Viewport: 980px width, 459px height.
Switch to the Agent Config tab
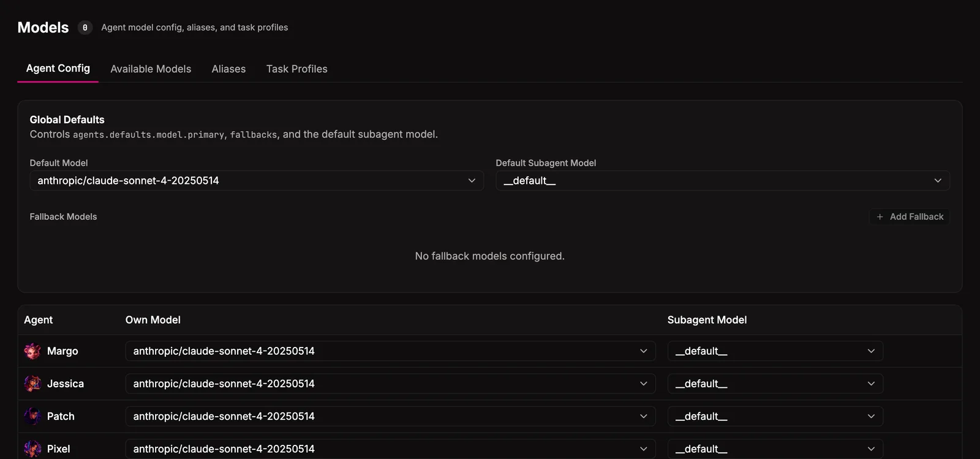click(x=58, y=69)
